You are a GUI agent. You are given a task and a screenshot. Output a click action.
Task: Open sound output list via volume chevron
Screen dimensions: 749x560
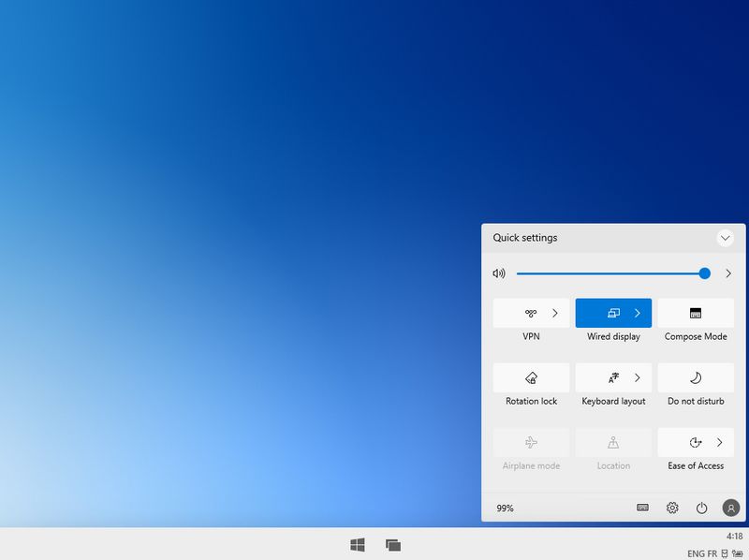728,273
